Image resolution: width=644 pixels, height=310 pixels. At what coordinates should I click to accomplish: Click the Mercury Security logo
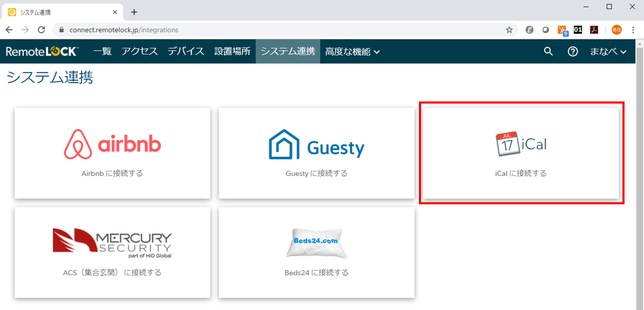click(112, 243)
